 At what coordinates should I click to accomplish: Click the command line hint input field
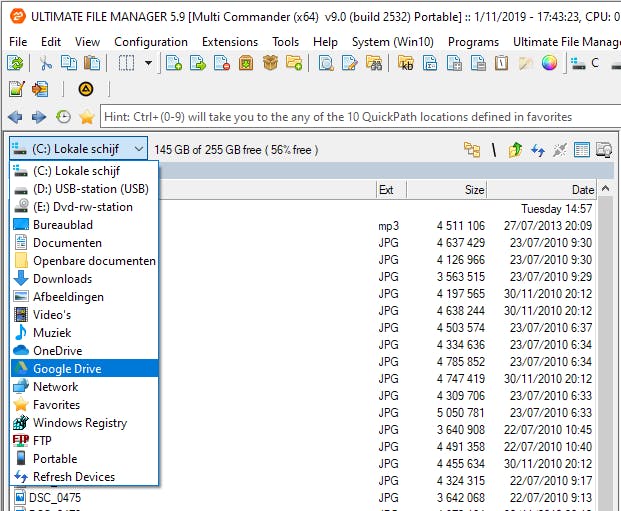(x=350, y=117)
